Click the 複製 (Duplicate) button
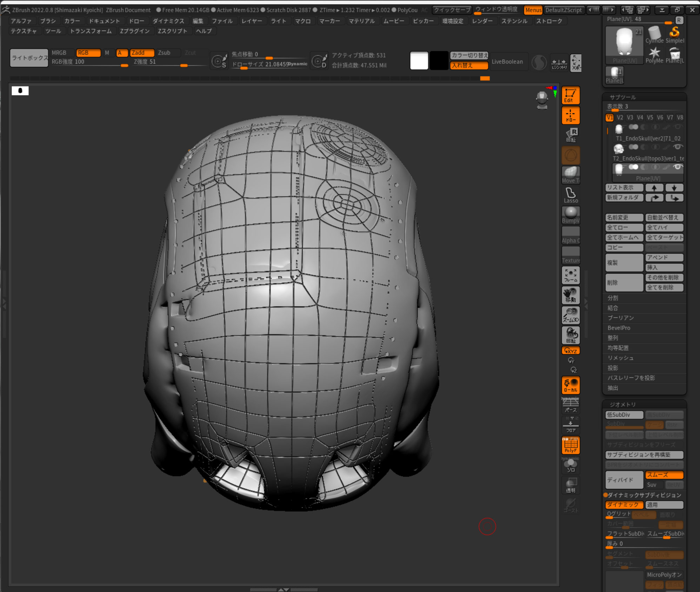 (x=624, y=263)
